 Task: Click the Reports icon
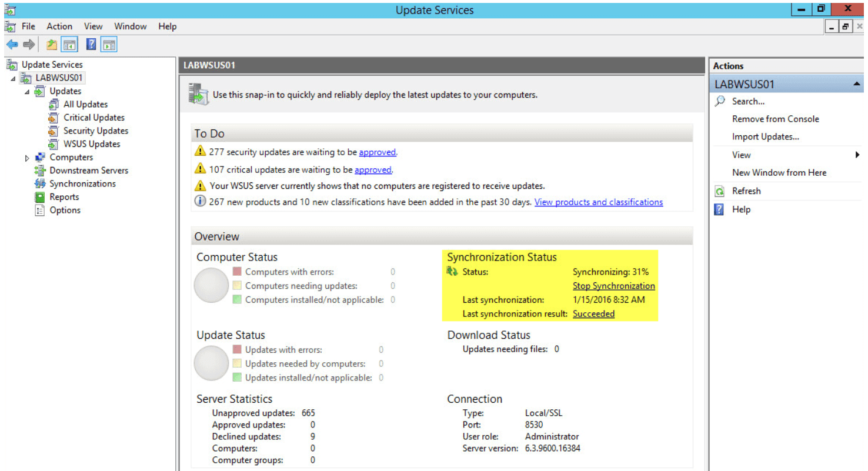39,197
